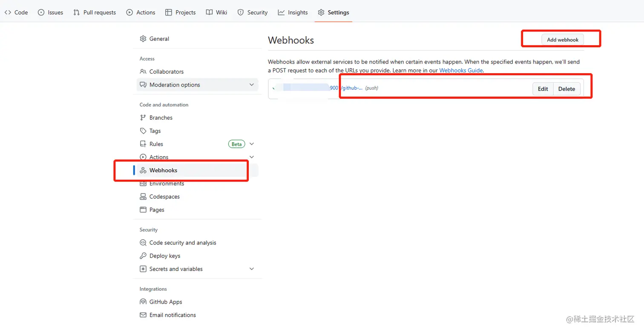Click the Deploy keys key icon

[x=143, y=256]
